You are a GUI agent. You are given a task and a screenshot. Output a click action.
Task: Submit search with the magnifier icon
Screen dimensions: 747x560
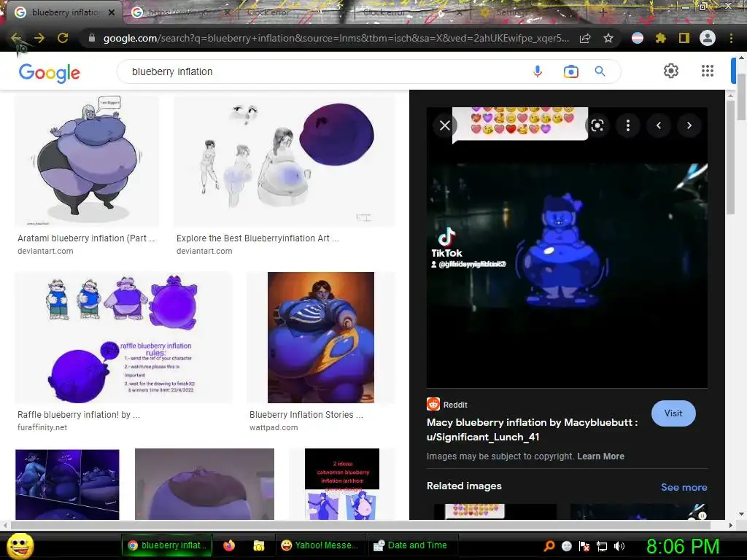(600, 71)
